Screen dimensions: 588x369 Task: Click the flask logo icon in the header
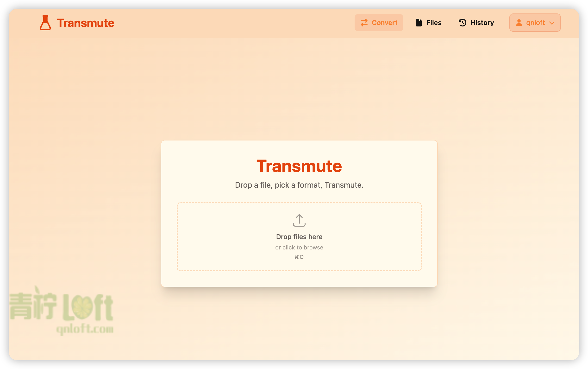45,23
